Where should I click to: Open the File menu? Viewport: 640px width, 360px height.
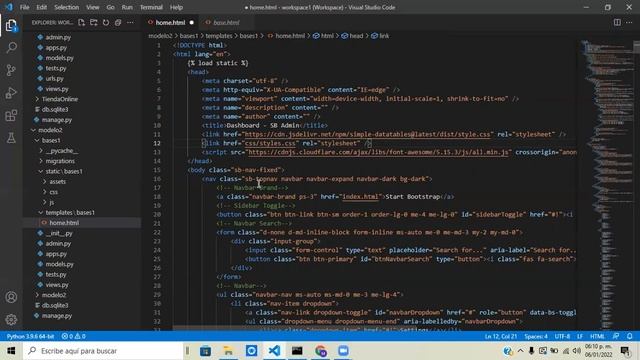click(24, 7)
